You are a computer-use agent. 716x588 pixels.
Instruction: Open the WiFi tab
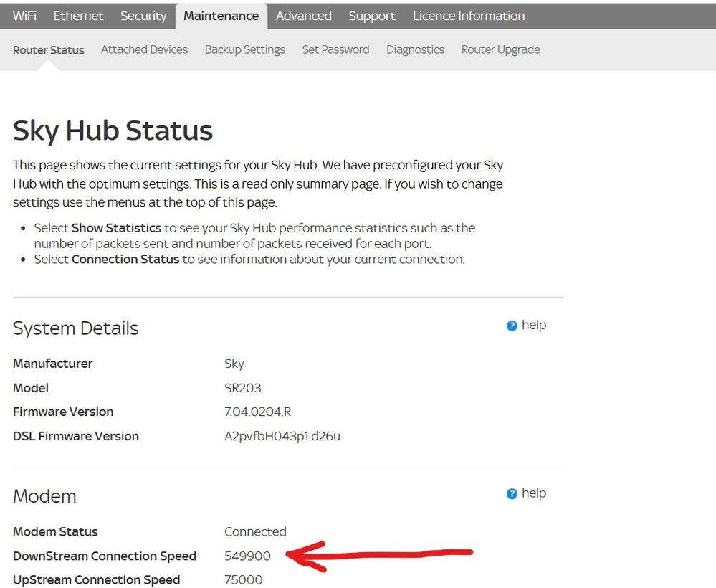pos(24,16)
